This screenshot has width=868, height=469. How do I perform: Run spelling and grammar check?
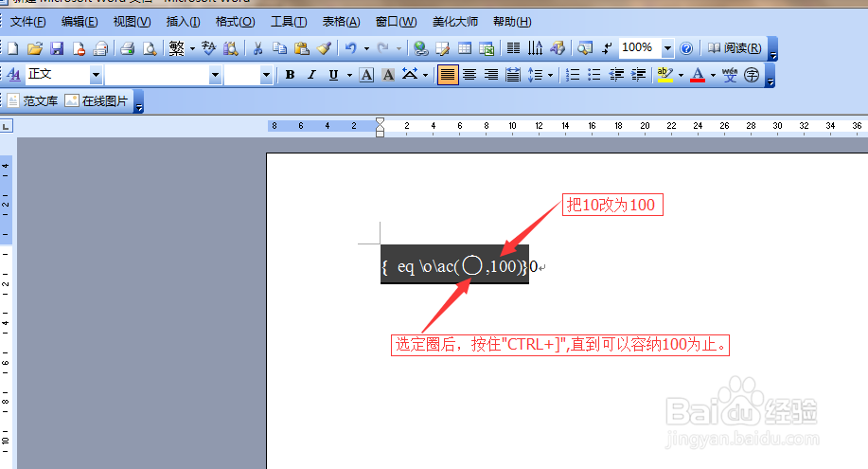click(208, 48)
